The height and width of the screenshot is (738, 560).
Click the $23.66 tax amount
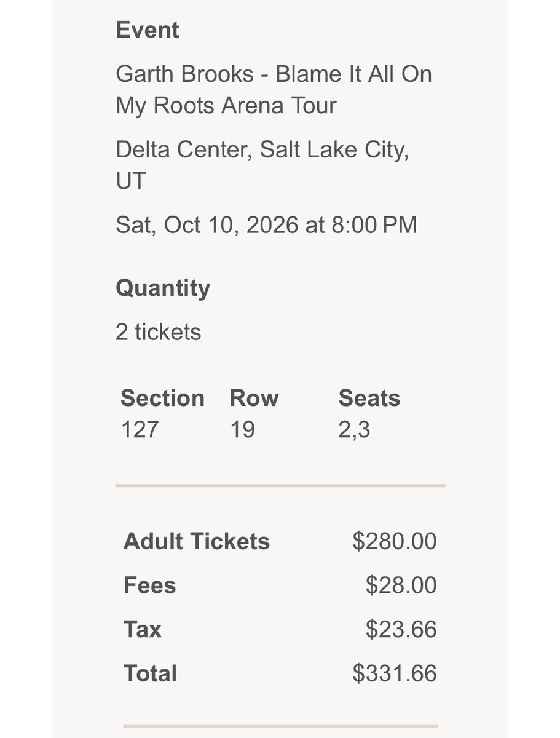(401, 629)
